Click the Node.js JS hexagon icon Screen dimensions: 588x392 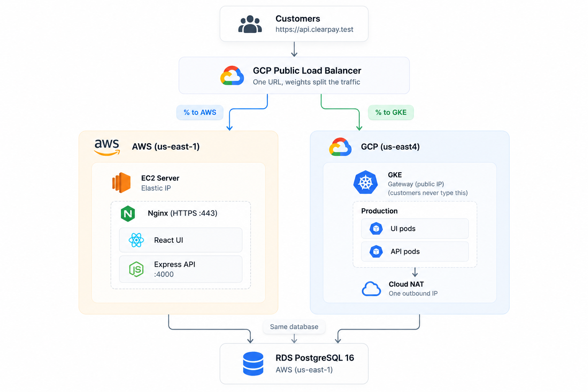coord(136,269)
